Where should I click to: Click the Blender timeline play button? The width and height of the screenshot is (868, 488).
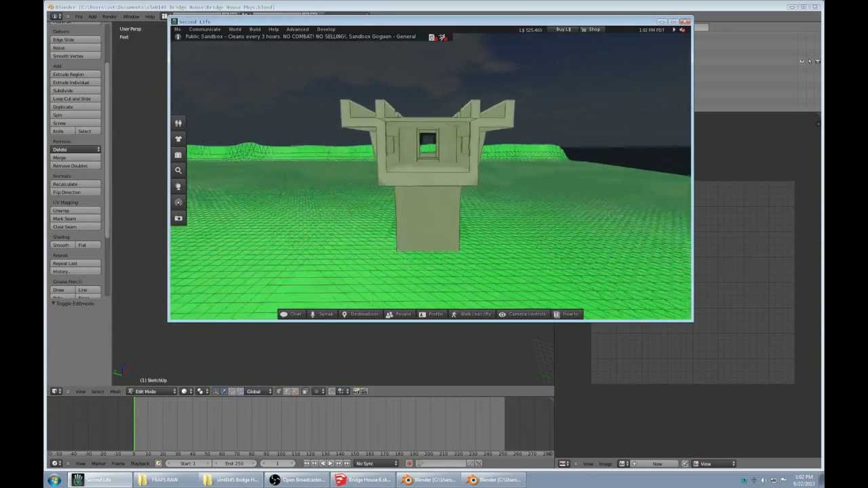click(330, 464)
